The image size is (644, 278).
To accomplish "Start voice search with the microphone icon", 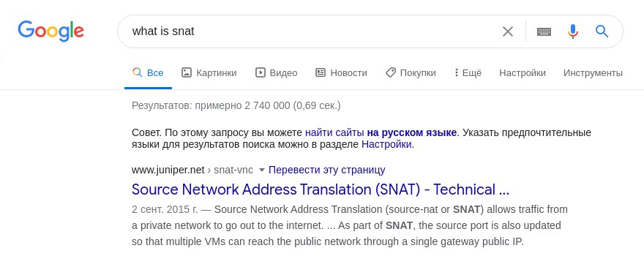I will (573, 31).
